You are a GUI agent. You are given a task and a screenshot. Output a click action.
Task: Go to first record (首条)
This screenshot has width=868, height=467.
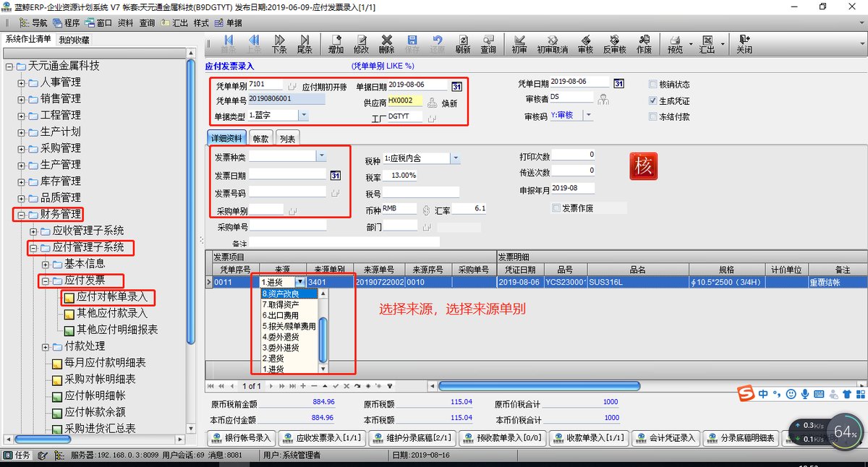229,44
